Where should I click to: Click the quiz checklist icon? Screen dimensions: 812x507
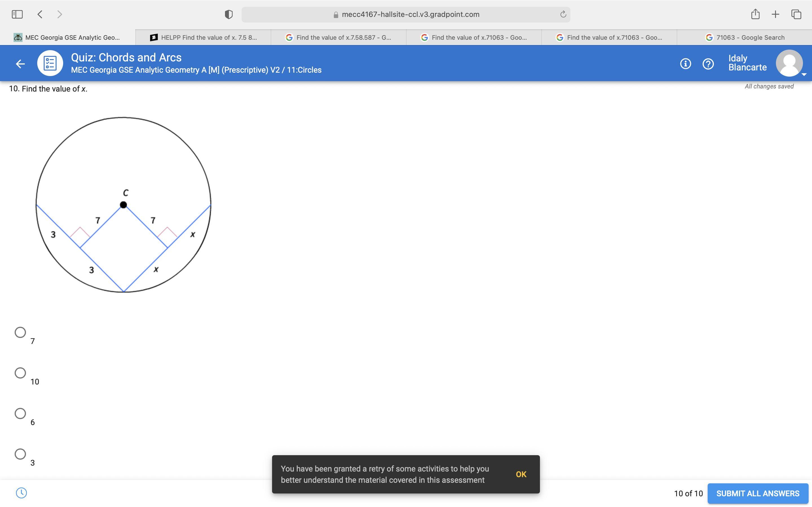[x=50, y=63]
